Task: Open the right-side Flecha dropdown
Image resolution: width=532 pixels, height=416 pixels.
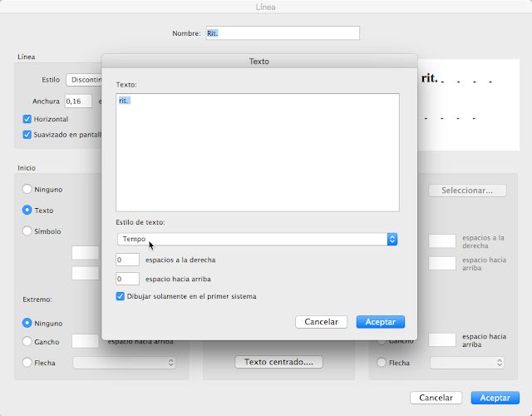Action: (467, 363)
